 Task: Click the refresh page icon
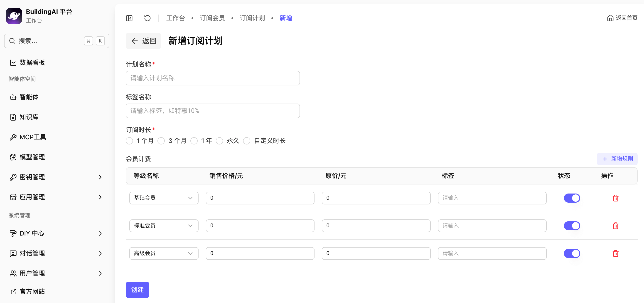[x=147, y=18]
